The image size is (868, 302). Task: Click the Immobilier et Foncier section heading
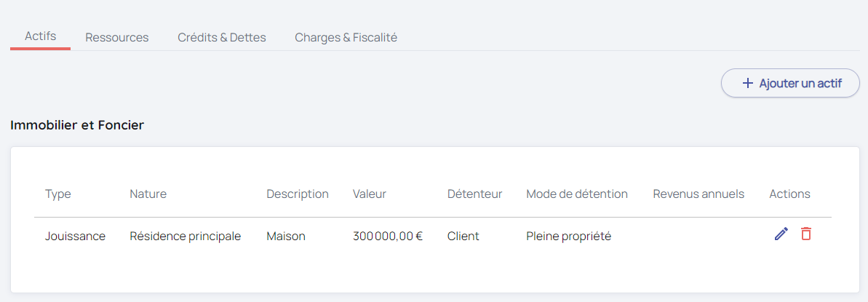coord(77,125)
